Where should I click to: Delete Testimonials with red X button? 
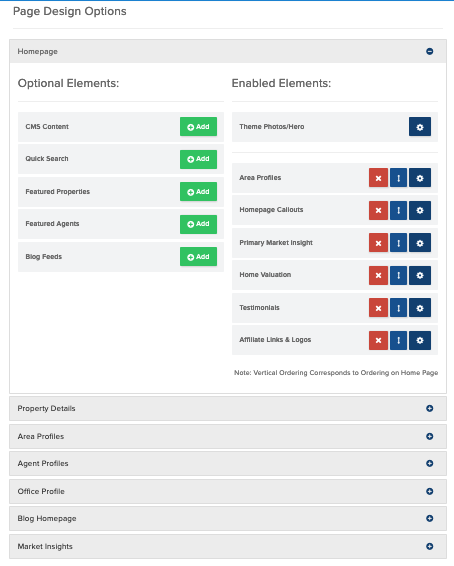coord(378,308)
